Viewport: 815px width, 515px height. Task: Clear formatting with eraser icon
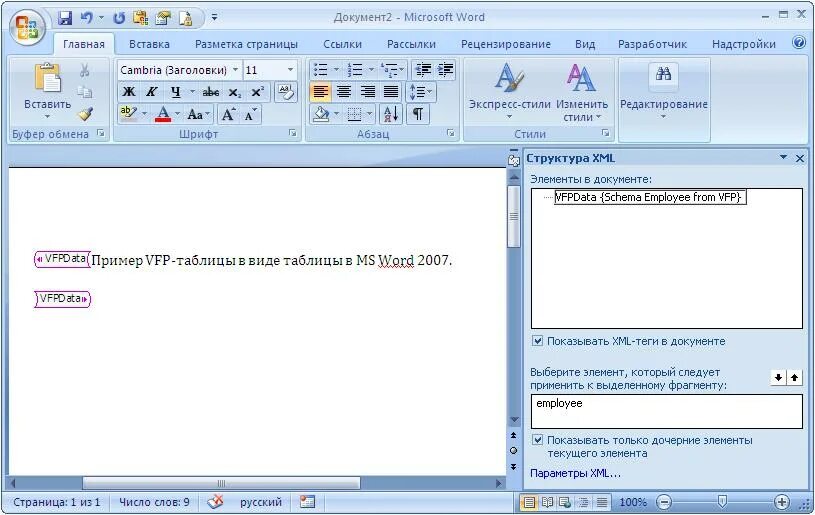click(x=285, y=92)
